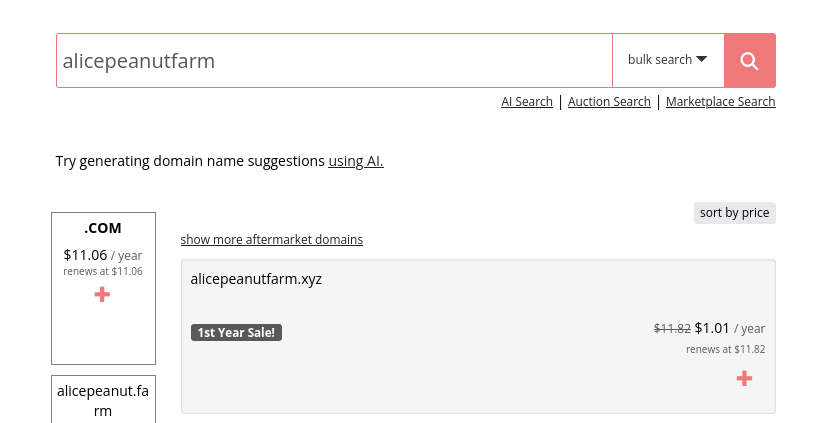
Task: Click the magnifying glass search button
Action: click(750, 61)
